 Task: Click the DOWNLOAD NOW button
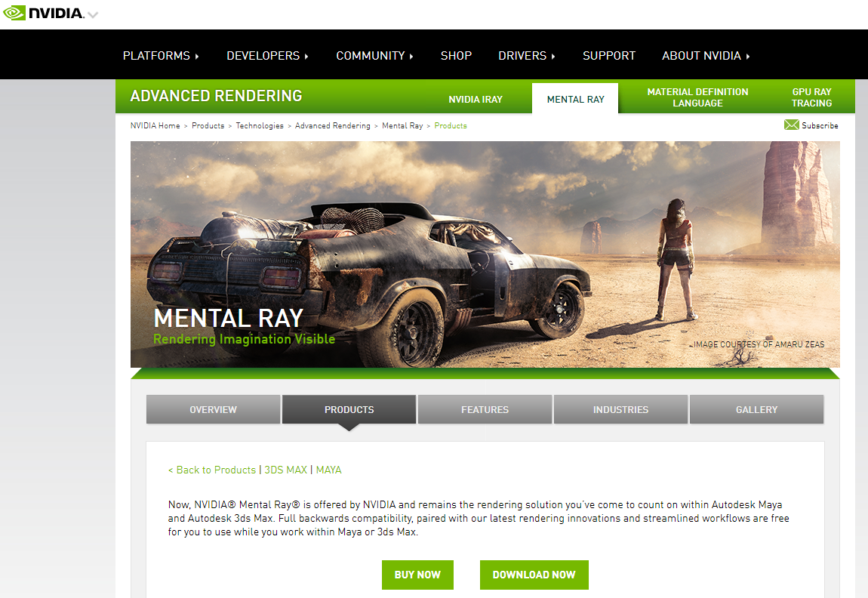(534, 575)
